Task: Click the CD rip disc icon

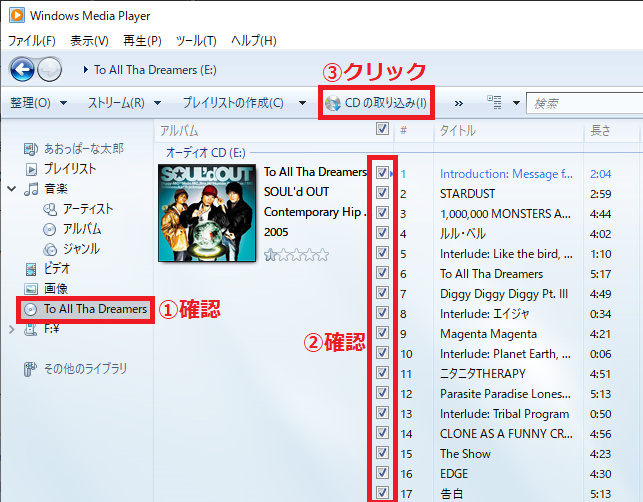Action: (x=333, y=103)
